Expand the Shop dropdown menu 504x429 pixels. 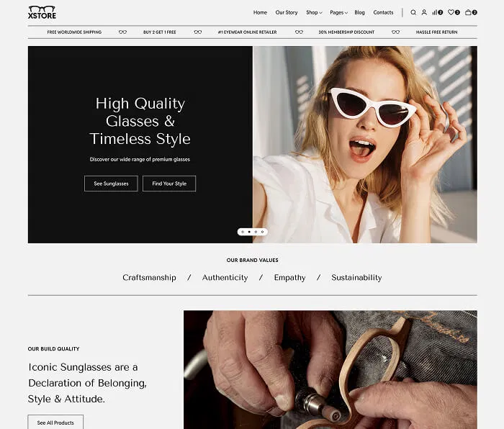click(x=313, y=12)
